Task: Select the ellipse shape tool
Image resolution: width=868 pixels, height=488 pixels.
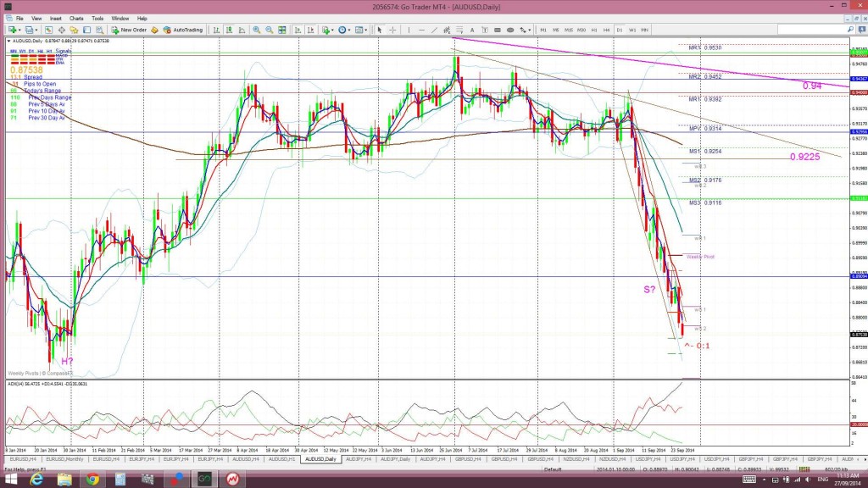Action: pos(510,30)
